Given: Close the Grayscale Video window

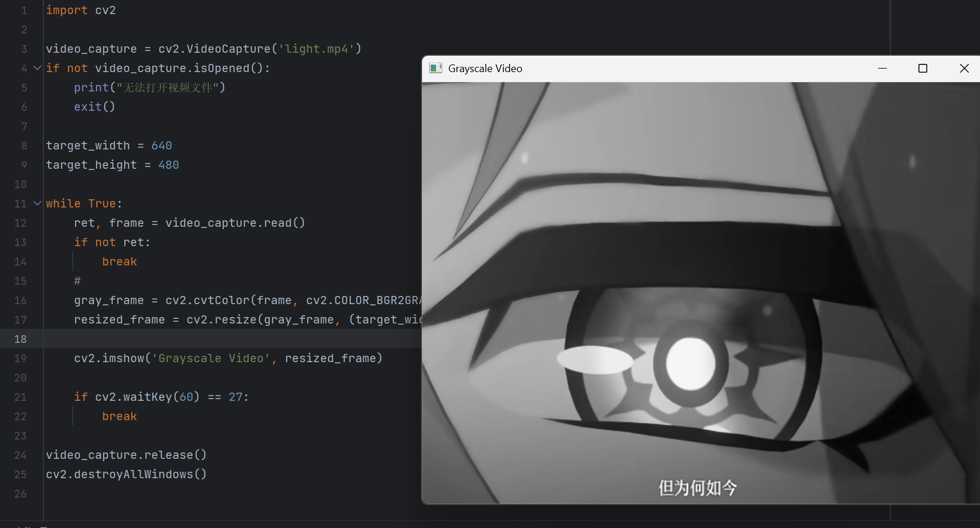Looking at the screenshot, I should 964,69.
